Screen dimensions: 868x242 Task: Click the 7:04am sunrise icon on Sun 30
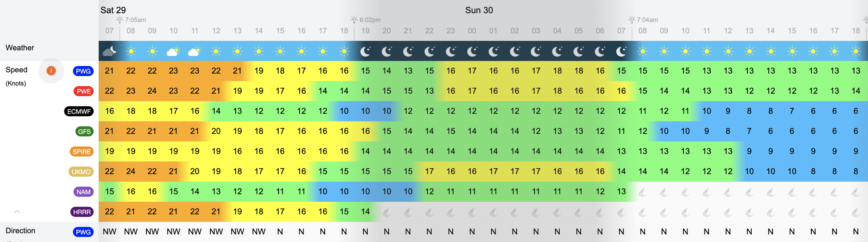tap(632, 20)
